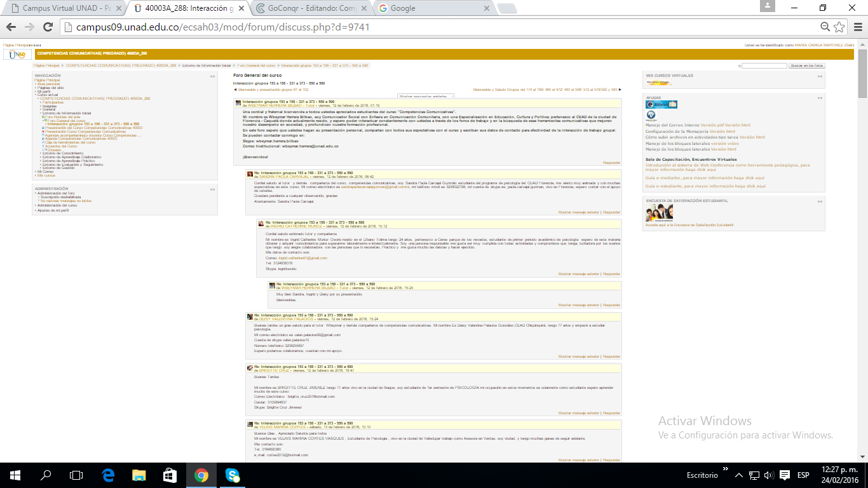This screenshot has height=488, width=868.
Task: Open the e-Biblioteca icon in Ayudas
Action: pyautogui.click(x=662, y=104)
